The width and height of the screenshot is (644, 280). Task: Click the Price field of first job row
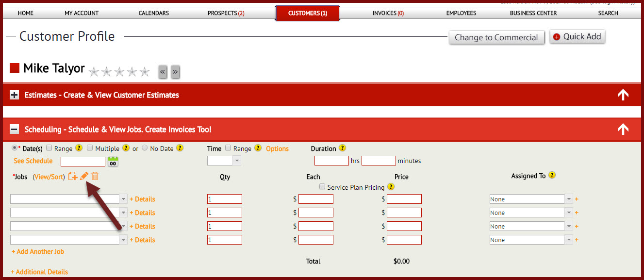(x=404, y=199)
